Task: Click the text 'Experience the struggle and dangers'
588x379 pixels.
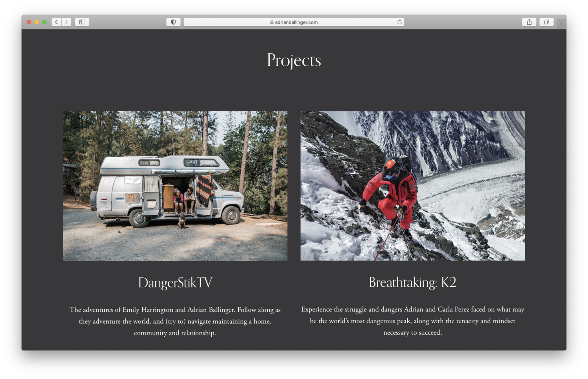Action: (x=352, y=309)
